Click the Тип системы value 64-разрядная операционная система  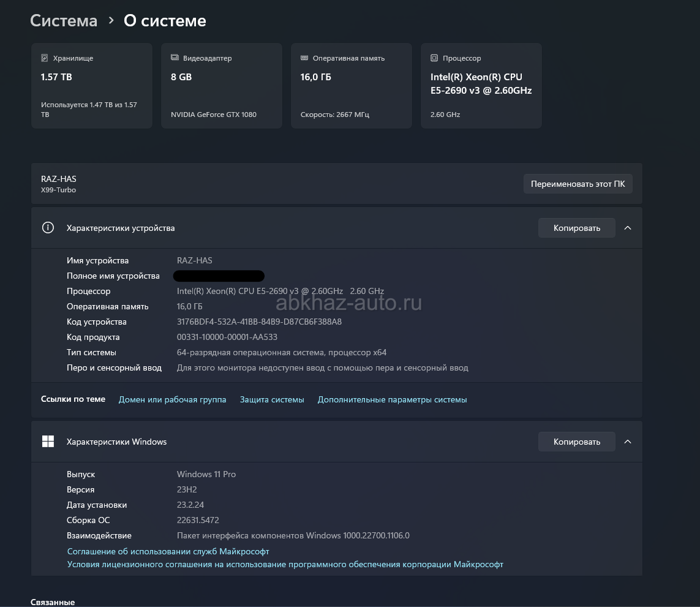click(x=282, y=352)
